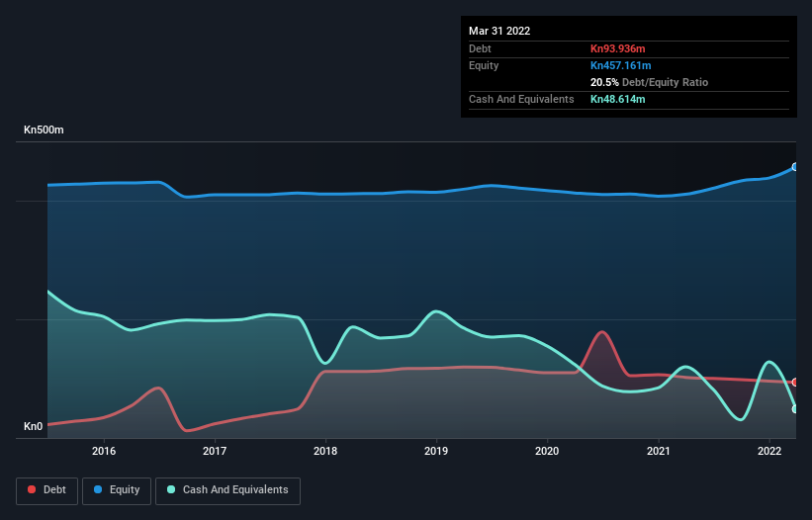Image resolution: width=812 pixels, height=520 pixels.
Task: Select the 2017 x-axis label
Action: (x=215, y=451)
